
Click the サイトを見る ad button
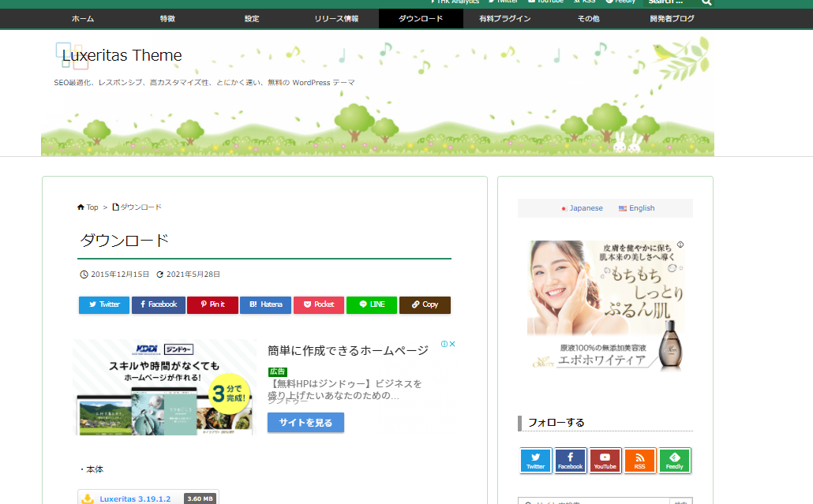(306, 422)
